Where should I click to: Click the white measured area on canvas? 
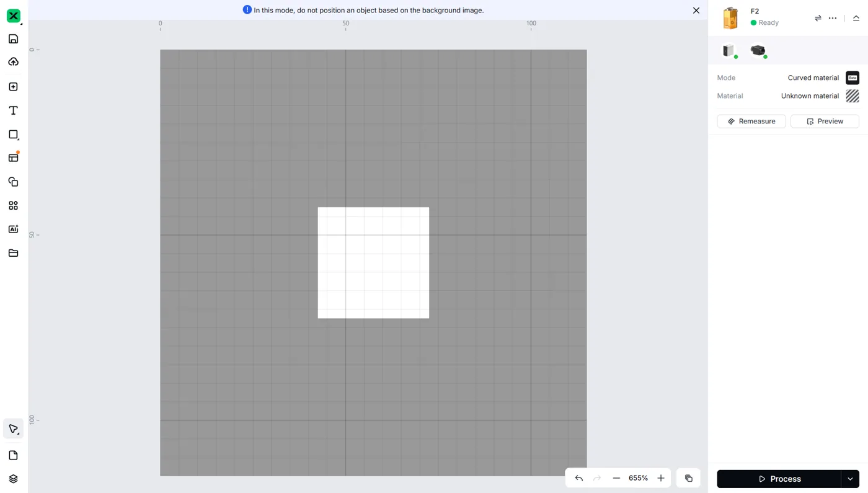(x=373, y=263)
